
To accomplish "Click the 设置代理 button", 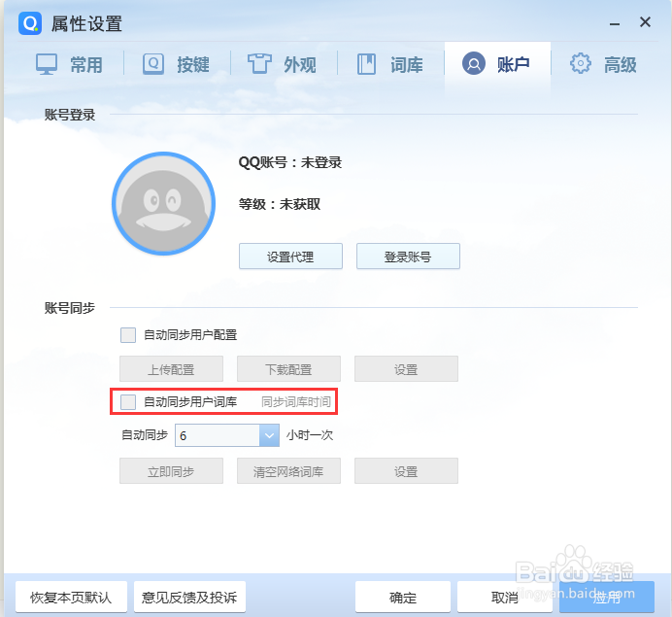I will pos(290,257).
